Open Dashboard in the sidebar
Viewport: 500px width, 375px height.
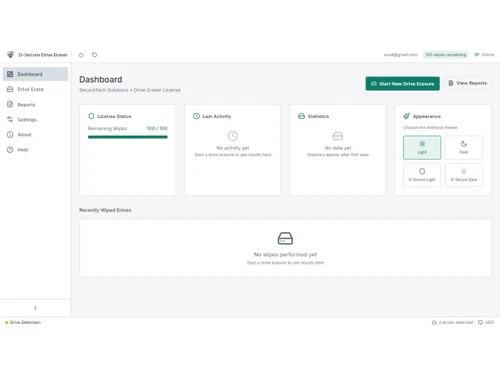point(35,74)
